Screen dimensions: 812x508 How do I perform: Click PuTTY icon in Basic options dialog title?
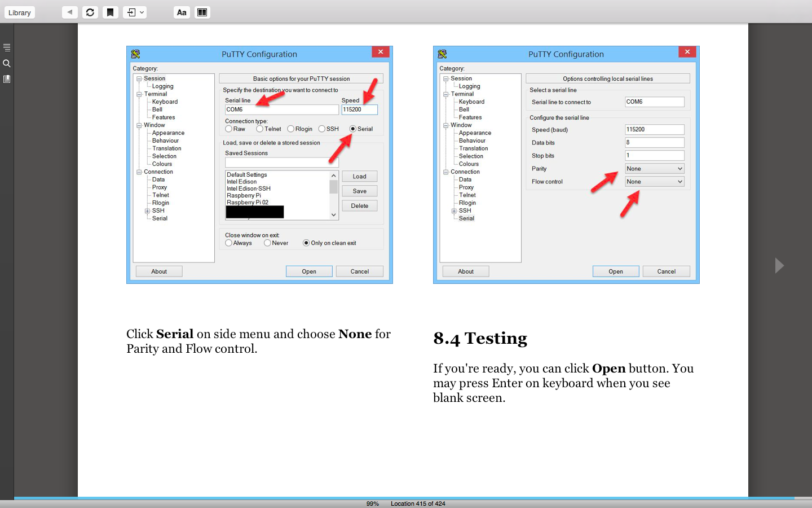[135, 54]
